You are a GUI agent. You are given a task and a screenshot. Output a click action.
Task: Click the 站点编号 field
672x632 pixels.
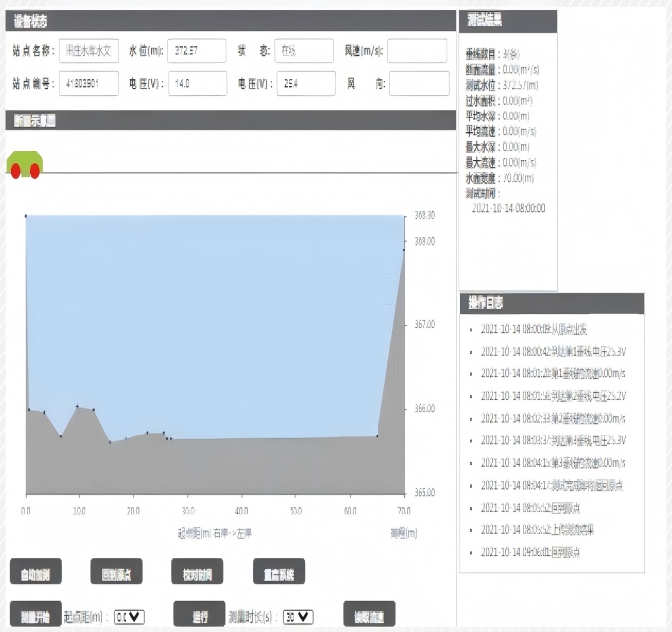coord(89,84)
